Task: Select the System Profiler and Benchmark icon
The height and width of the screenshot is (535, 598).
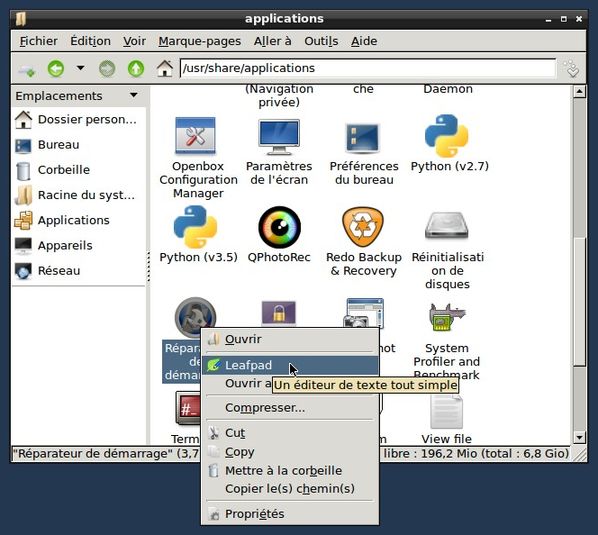Action: pyautogui.click(x=446, y=317)
